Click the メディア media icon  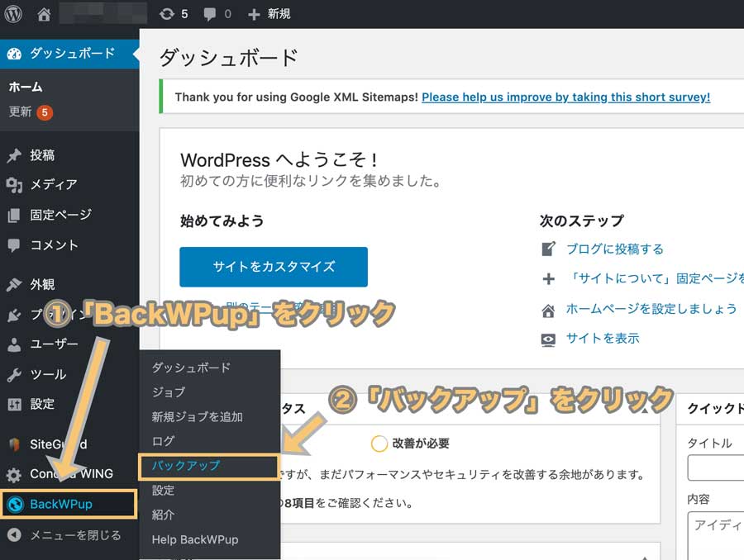tap(14, 184)
